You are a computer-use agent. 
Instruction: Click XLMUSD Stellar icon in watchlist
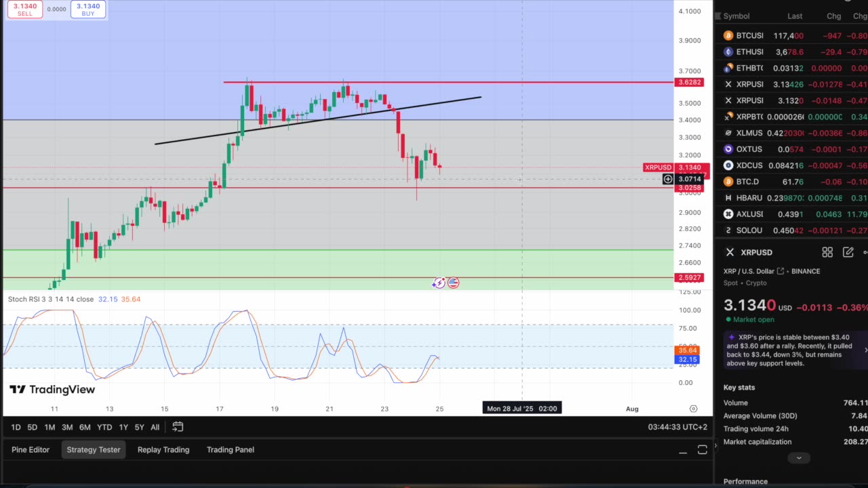728,133
